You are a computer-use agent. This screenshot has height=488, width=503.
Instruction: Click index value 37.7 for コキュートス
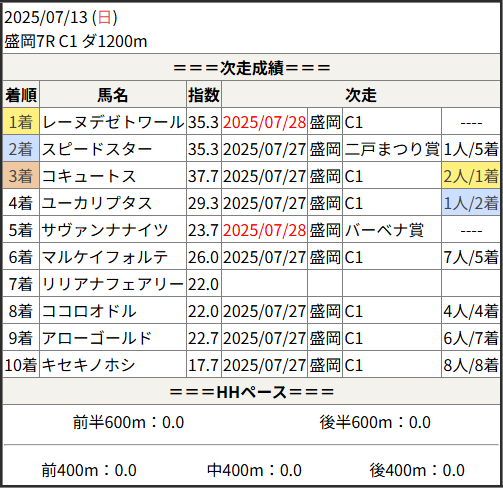[x=203, y=176]
